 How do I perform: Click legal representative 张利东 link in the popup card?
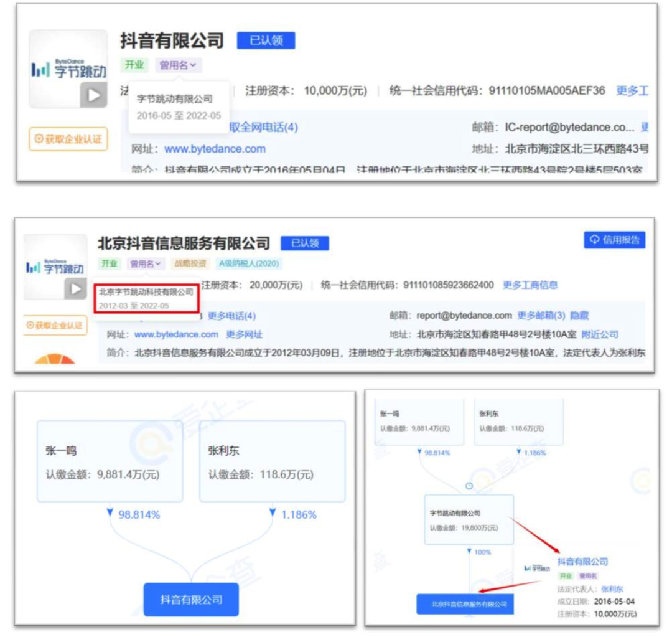[612, 589]
